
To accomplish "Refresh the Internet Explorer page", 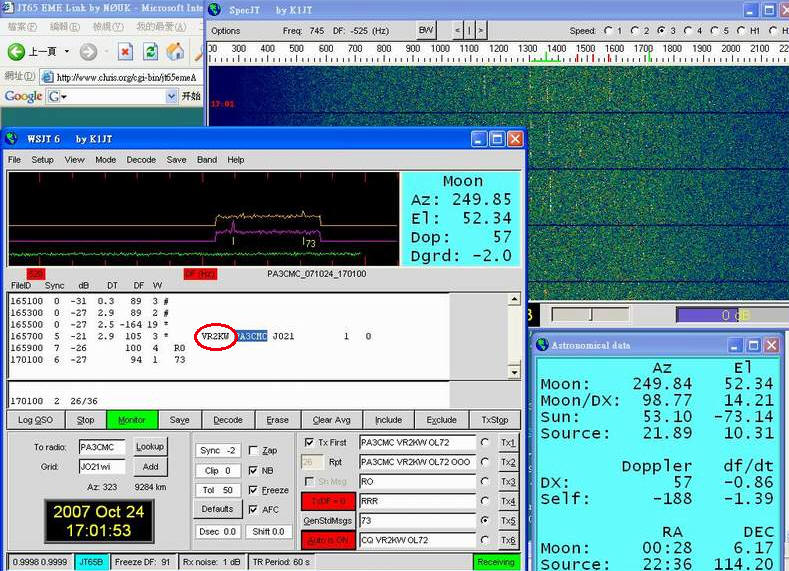I will coord(150,51).
